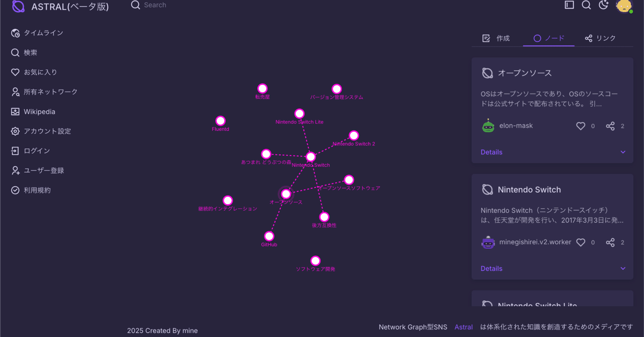Click the login door icon

pyautogui.click(x=15, y=151)
